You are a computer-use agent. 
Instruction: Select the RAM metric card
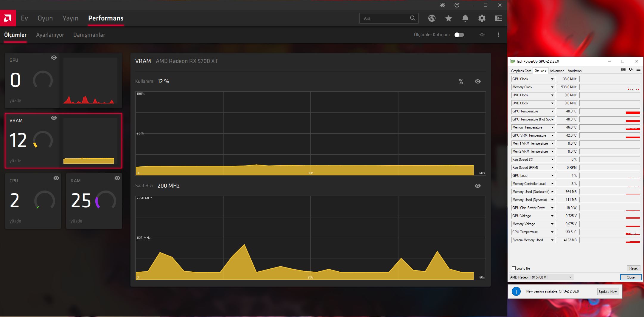pos(94,201)
